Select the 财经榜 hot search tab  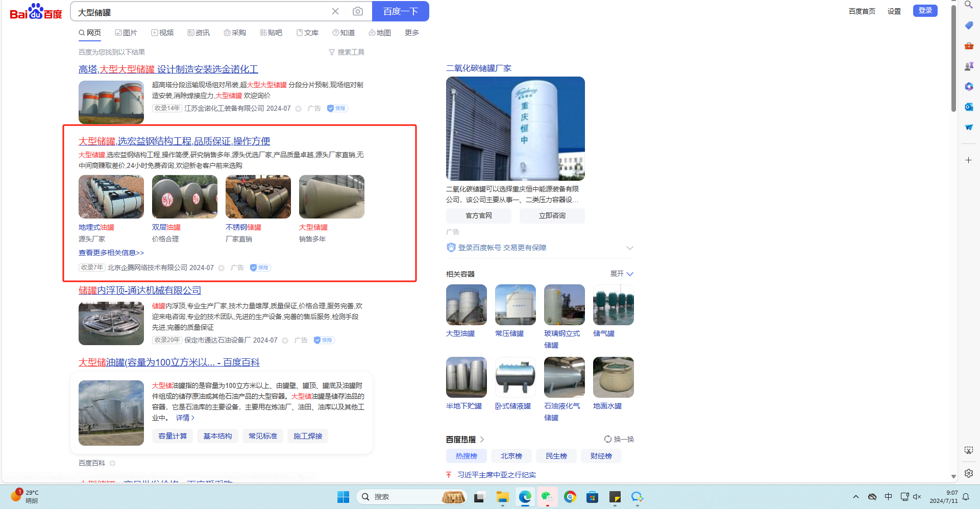pos(601,456)
